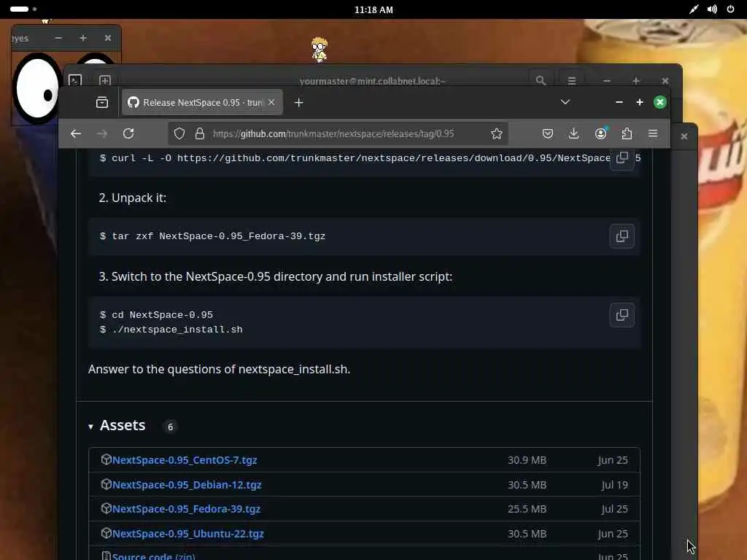This screenshot has width=747, height=560.
Task: Select the 30.9 MB size text
Action: pyautogui.click(x=527, y=460)
